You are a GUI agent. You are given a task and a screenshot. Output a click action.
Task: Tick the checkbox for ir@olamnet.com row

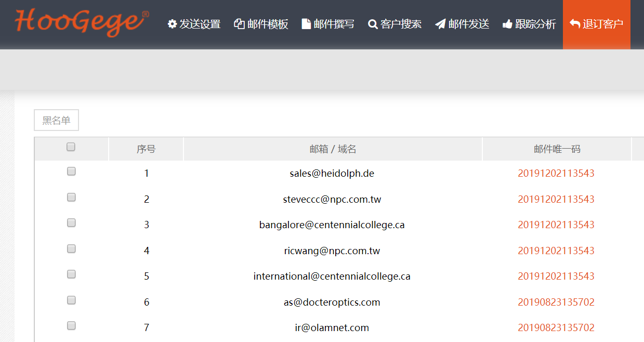coord(71,326)
